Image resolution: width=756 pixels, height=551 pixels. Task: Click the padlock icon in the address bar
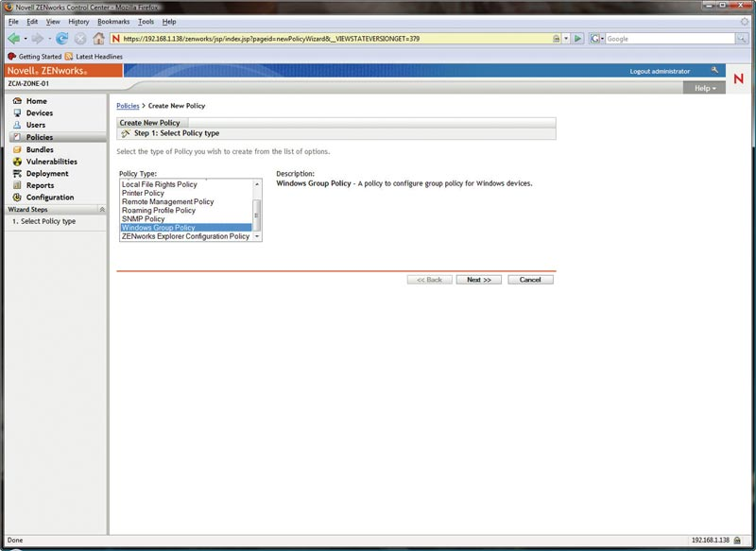point(556,39)
